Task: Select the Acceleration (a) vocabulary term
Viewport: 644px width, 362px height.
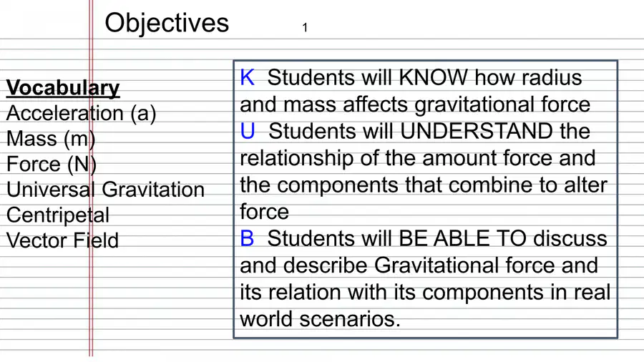Action: [82, 113]
